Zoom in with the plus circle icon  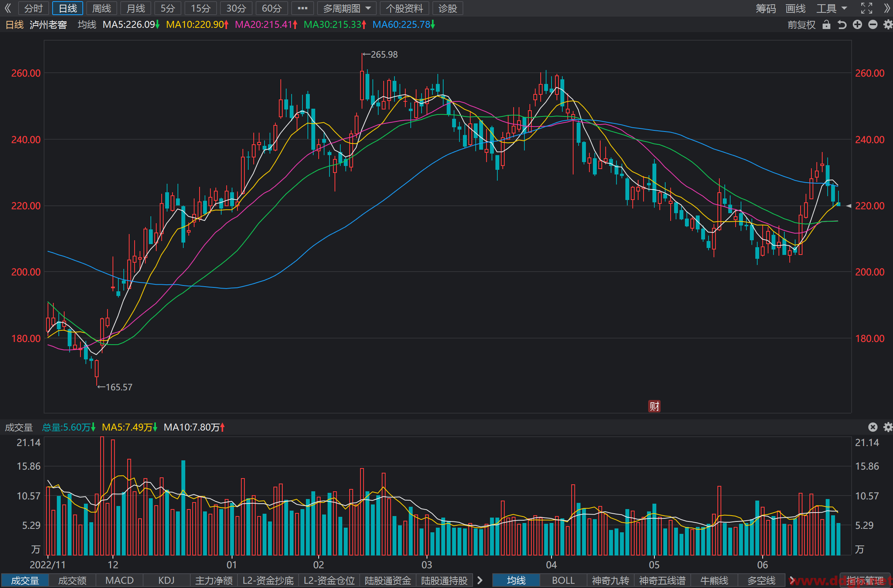pyautogui.click(x=857, y=25)
